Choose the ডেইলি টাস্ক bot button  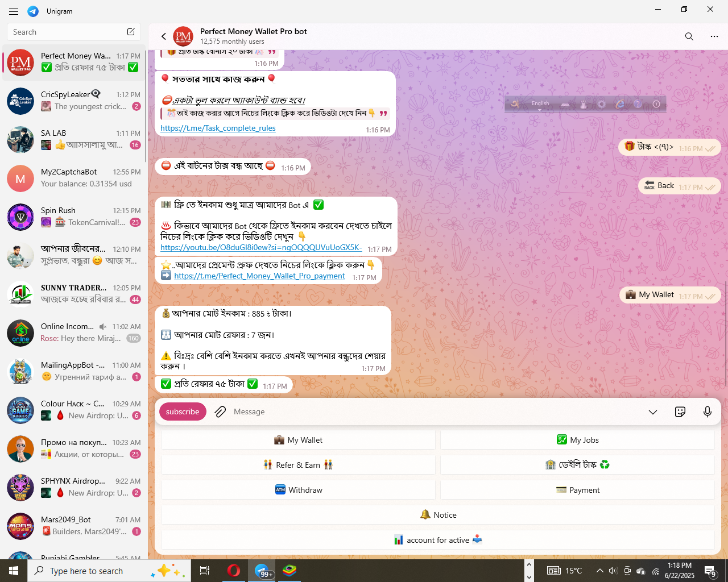tap(577, 465)
